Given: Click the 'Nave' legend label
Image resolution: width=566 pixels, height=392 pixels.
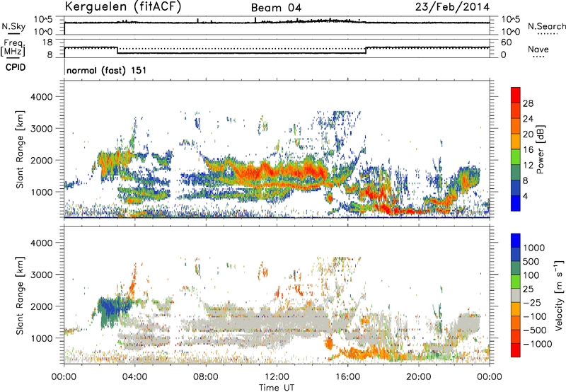Looking at the screenshot, I should coord(538,49).
